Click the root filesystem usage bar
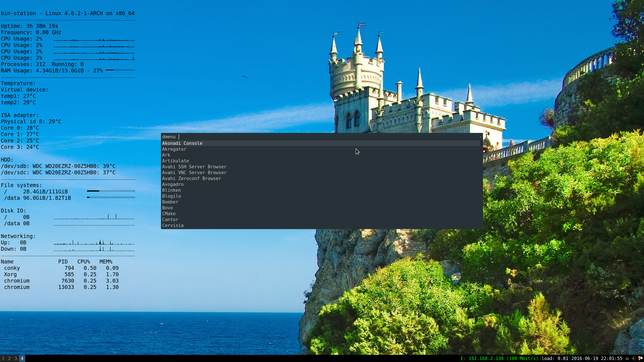 point(111,191)
